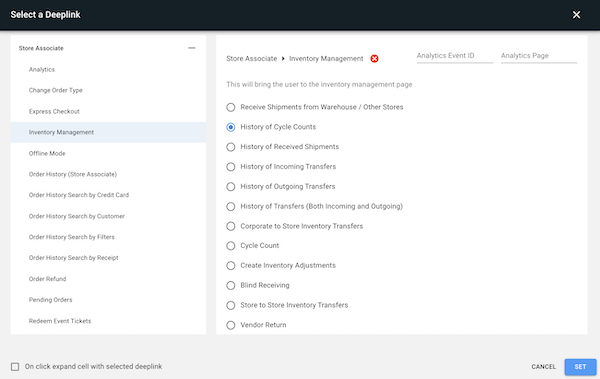
Task: Select Receive Shipments from Warehouse radio button
Action: [230, 107]
